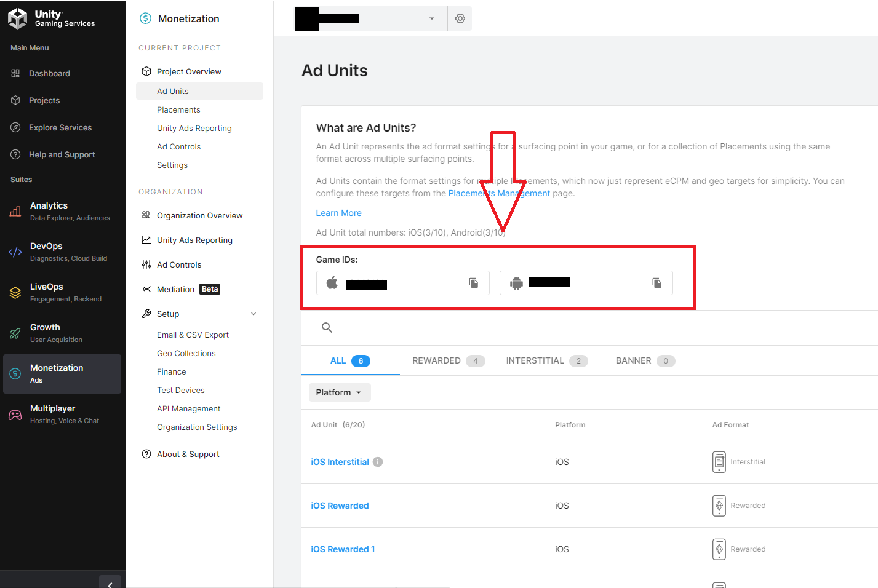Click the iOS Interstitial info icon
The width and height of the screenshot is (878, 588).
[x=378, y=462]
